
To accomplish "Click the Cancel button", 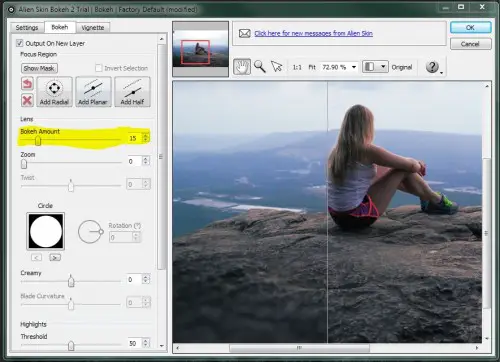I will pos(470,44).
